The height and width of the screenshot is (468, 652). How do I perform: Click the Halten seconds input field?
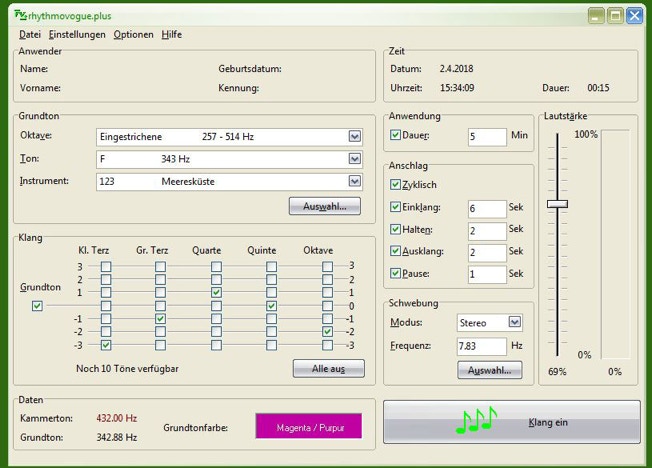(487, 231)
